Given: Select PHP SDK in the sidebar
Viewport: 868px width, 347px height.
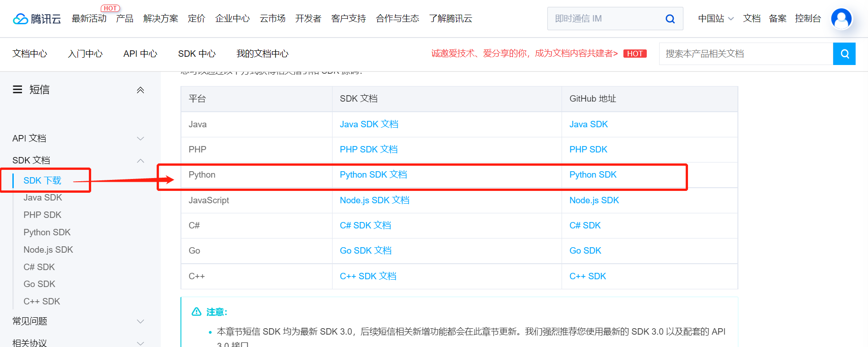Looking at the screenshot, I should (x=42, y=215).
